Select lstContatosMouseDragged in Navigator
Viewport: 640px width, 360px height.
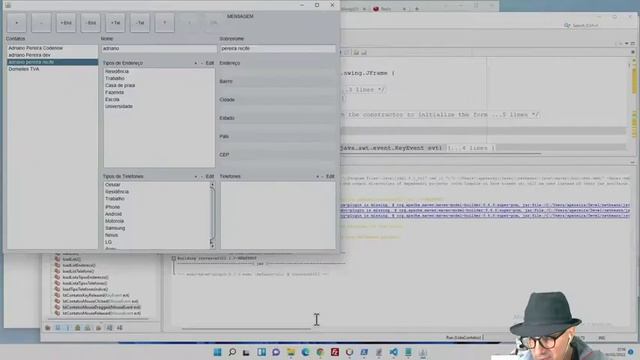click(101, 307)
